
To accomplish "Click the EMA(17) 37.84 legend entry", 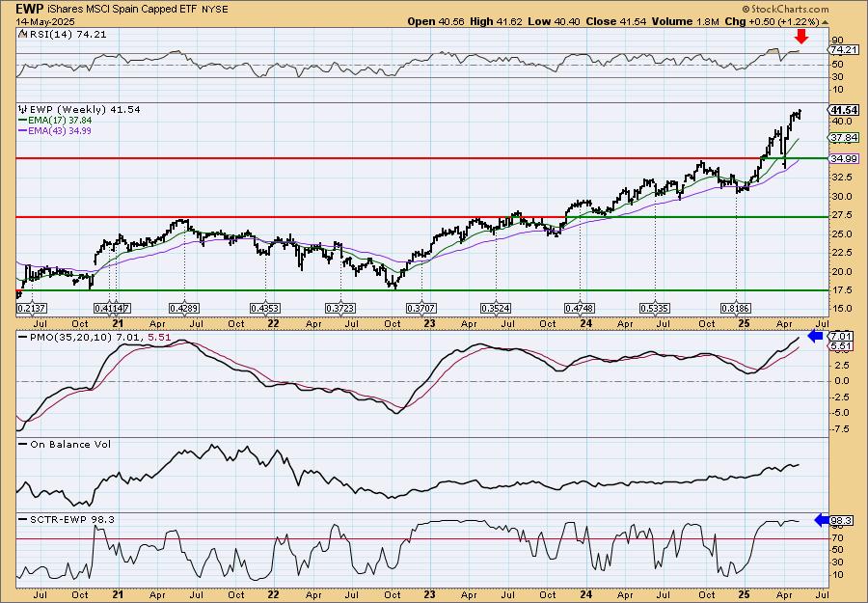I will (61, 121).
